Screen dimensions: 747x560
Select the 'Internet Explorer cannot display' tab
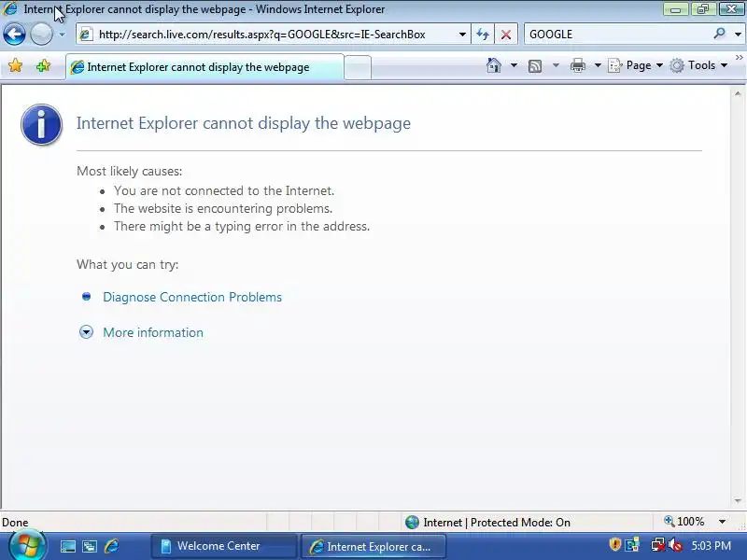pos(204,67)
